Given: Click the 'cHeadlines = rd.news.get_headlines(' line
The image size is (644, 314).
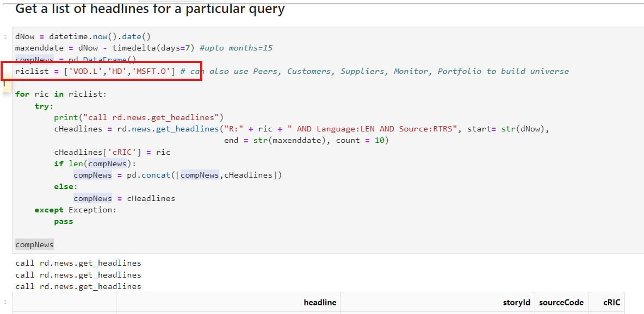Looking at the screenshot, I should click(301, 129).
